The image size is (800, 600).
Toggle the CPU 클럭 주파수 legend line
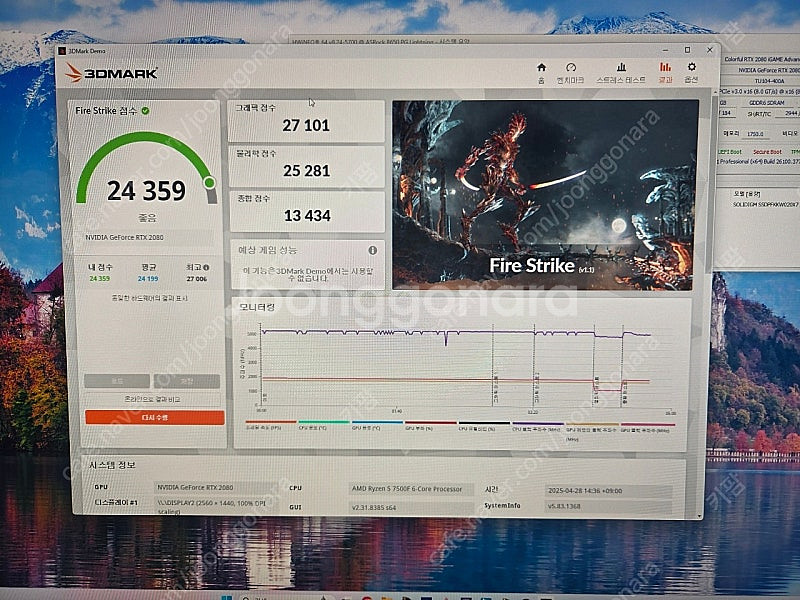coord(538,426)
